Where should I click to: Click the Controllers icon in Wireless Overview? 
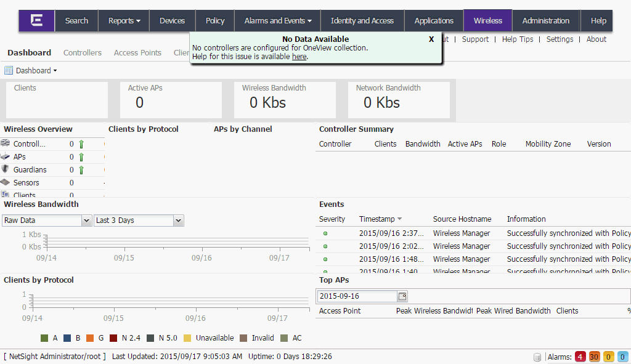5,143
